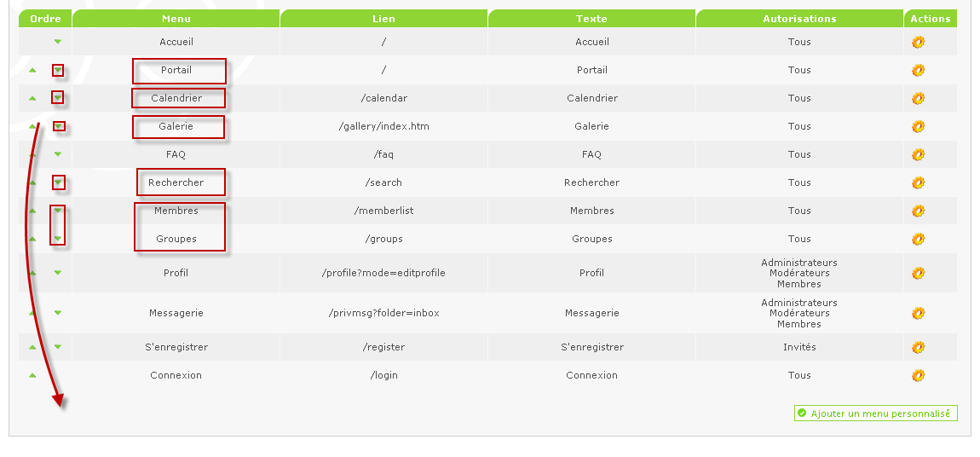
Task: Move the Rechercher menu down
Action: [x=58, y=182]
